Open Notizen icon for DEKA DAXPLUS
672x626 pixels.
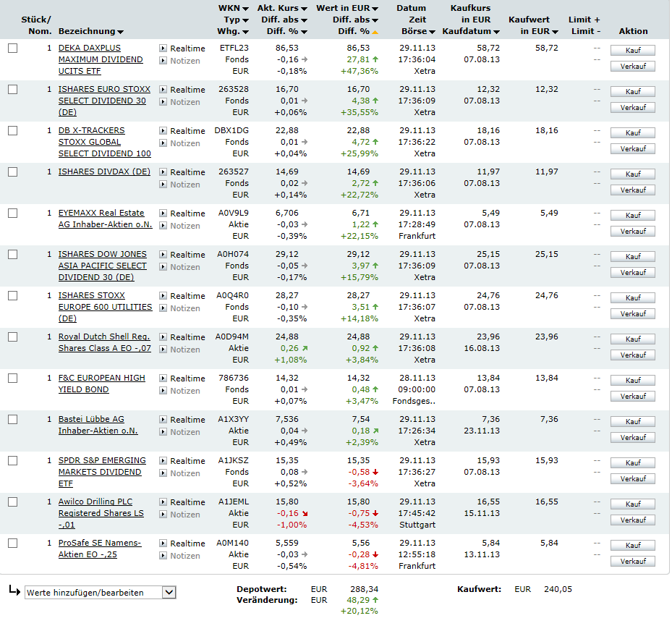click(x=163, y=61)
